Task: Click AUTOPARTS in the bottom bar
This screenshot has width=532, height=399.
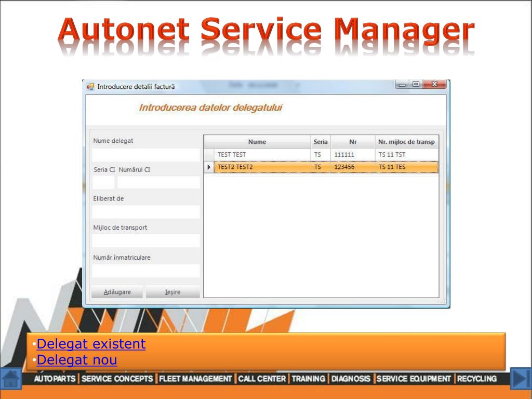Action: click(55, 379)
